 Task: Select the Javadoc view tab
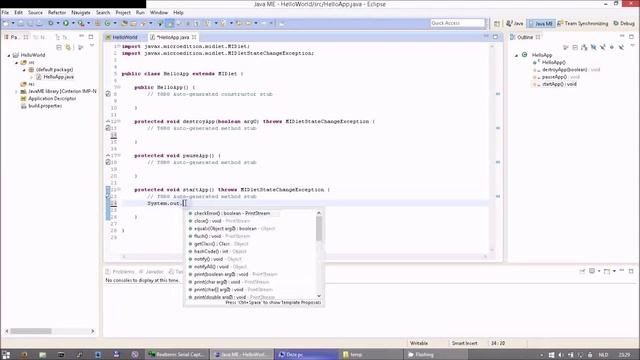tap(152, 271)
